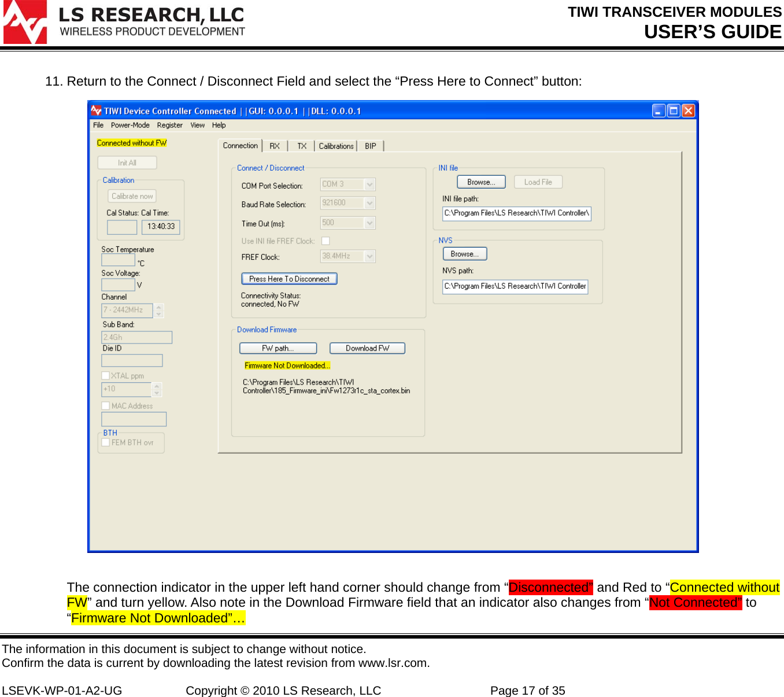Enable the XTAL ppm checkbox
Viewport: 784px width, 697px height.
pos(106,375)
